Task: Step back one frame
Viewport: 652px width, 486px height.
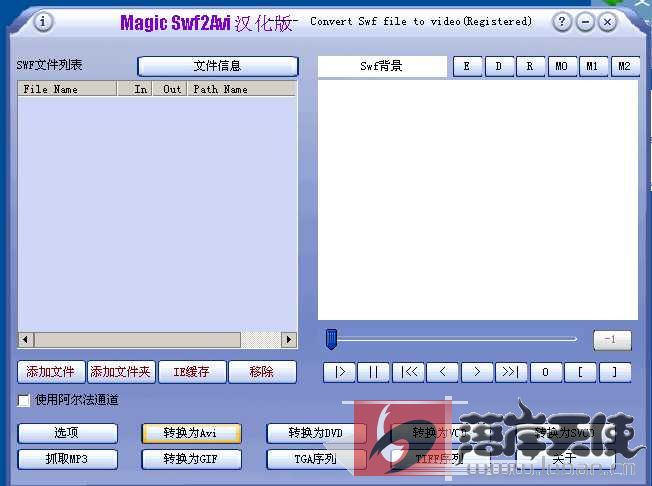Action: [x=442, y=372]
